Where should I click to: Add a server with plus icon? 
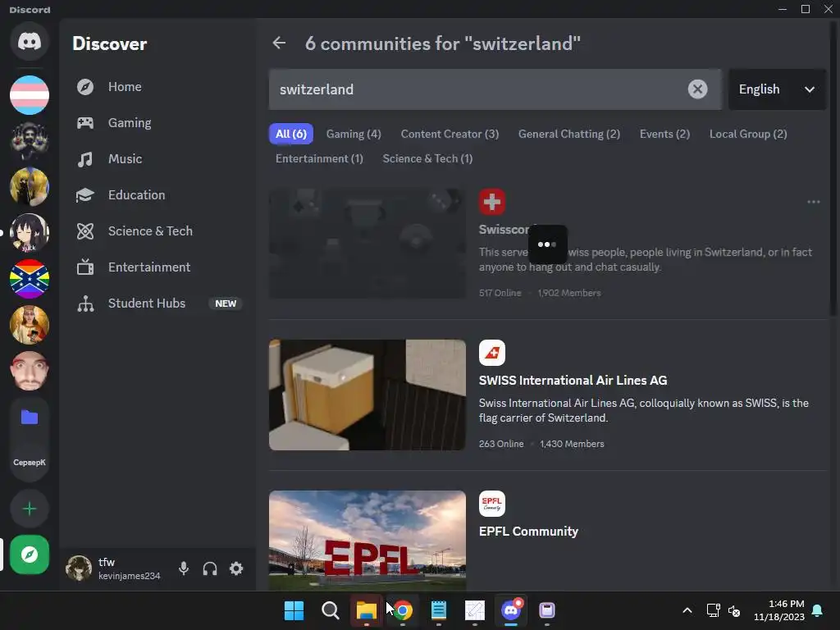(x=30, y=509)
